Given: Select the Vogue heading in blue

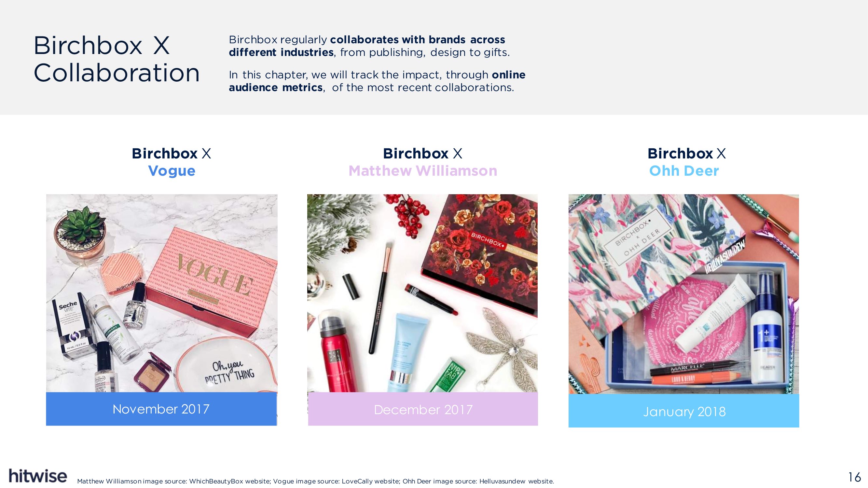Looking at the screenshot, I should (172, 171).
